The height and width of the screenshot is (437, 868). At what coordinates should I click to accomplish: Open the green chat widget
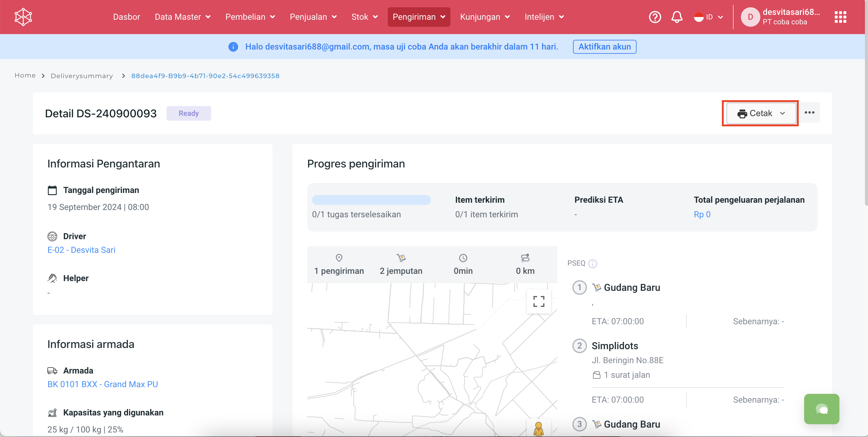[x=821, y=409]
